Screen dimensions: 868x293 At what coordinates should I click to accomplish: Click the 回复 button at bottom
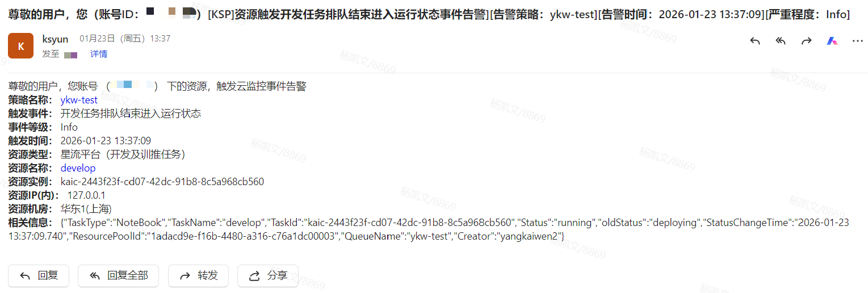[39, 276]
